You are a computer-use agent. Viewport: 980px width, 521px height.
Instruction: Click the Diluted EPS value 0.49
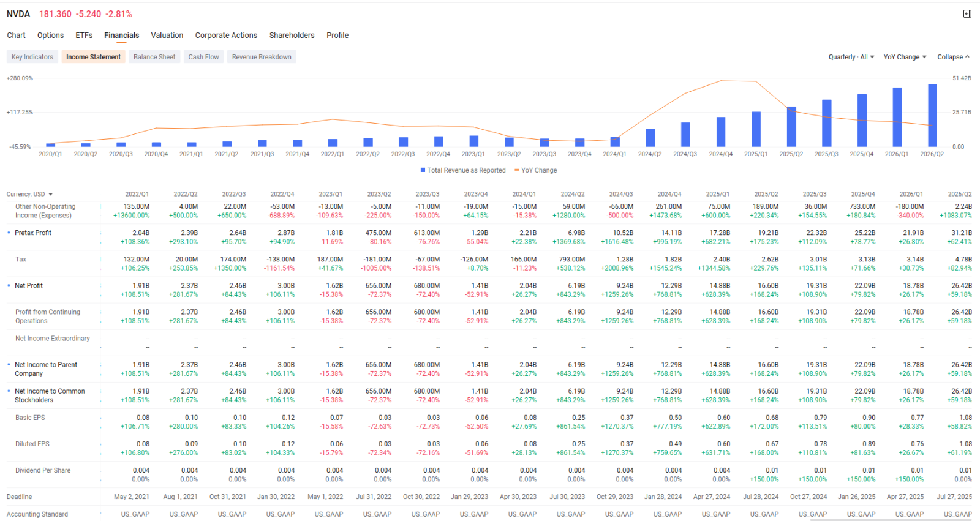click(x=676, y=444)
